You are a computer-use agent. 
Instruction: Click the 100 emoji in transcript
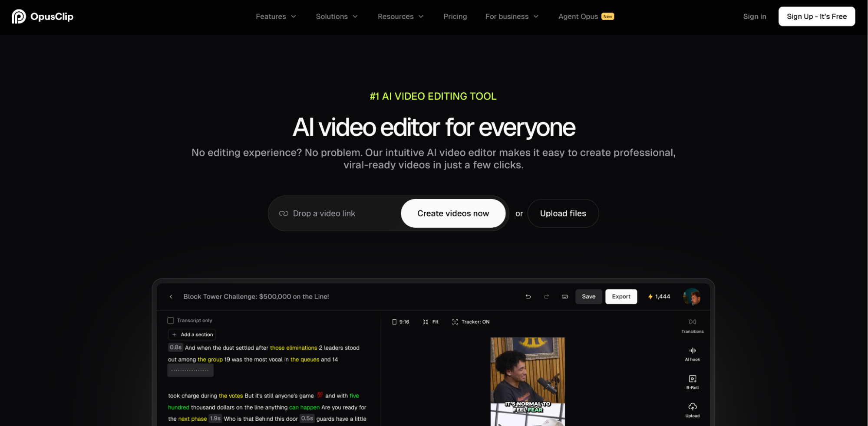coord(320,395)
